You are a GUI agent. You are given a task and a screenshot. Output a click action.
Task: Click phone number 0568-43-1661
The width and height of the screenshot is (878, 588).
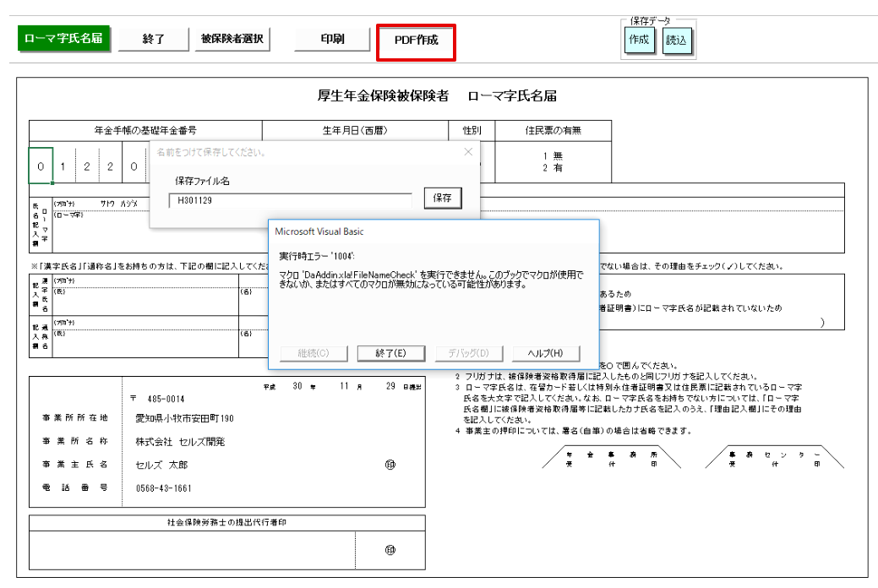(163, 488)
